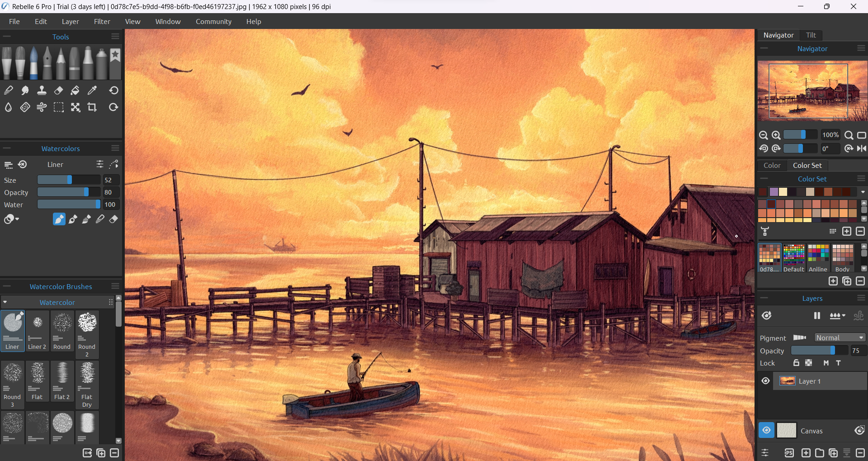Toggle Canvas texture visibility eye
The image size is (868, 461).
(766, 430)
